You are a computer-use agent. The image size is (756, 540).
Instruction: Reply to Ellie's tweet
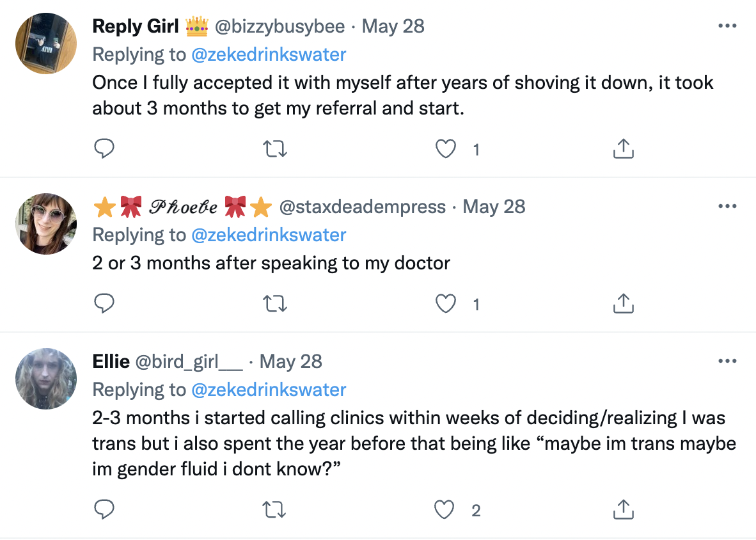[104, 510]
